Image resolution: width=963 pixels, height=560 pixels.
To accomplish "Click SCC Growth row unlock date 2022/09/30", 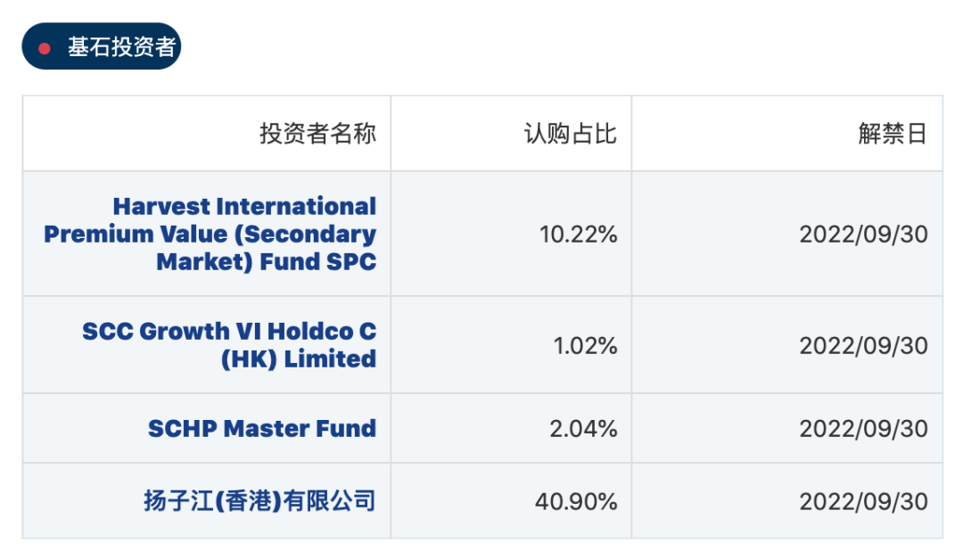I will click(x=863, y=345).
